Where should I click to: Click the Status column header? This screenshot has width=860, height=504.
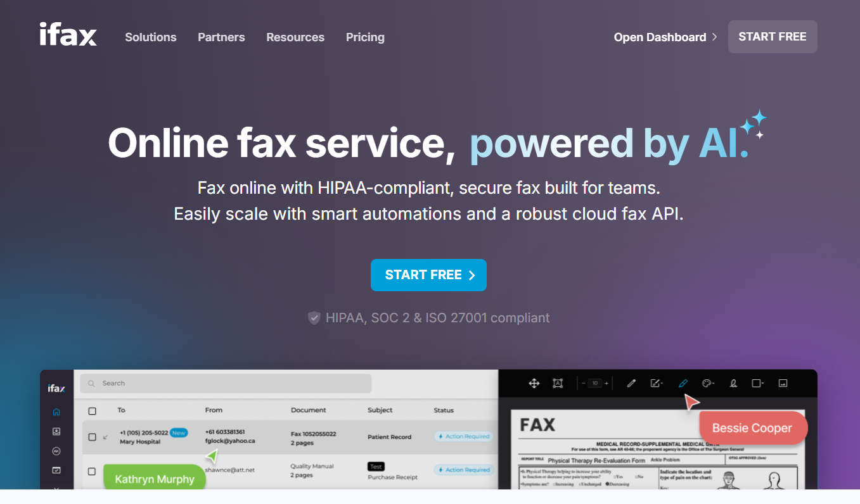tap(444, 410)
